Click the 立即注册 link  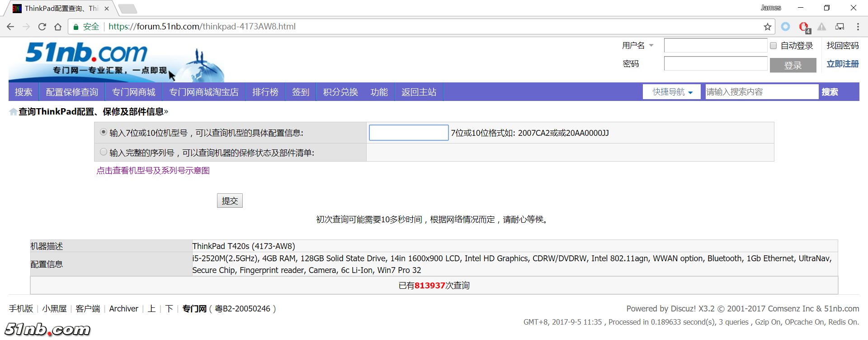[843, 64]
